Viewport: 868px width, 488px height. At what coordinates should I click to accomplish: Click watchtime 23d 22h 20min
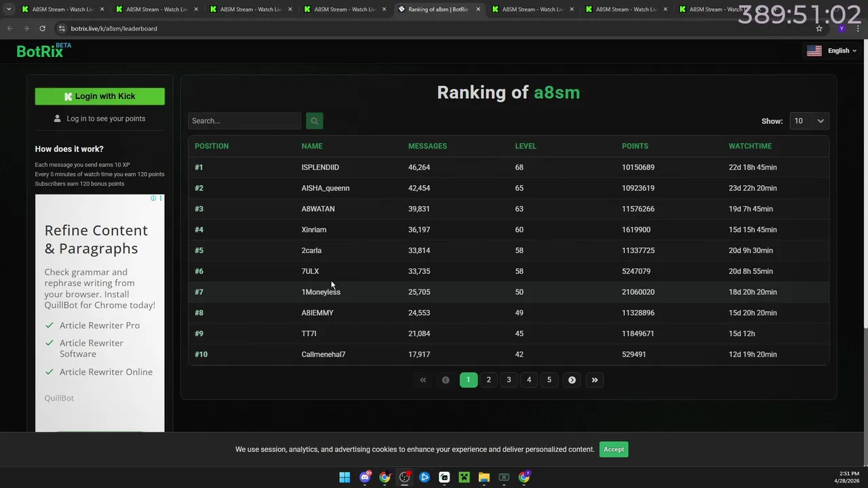753,188
